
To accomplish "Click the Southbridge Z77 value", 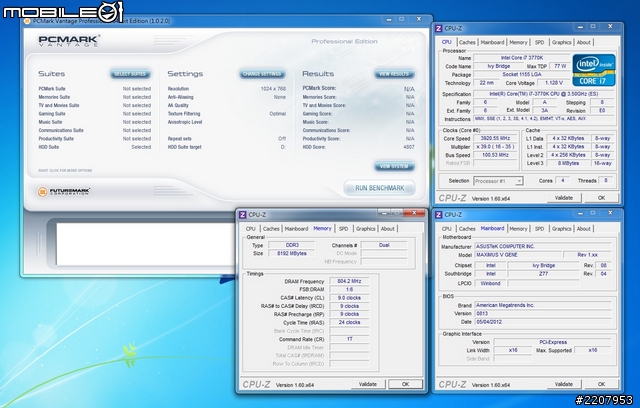I will pos(543,274).
